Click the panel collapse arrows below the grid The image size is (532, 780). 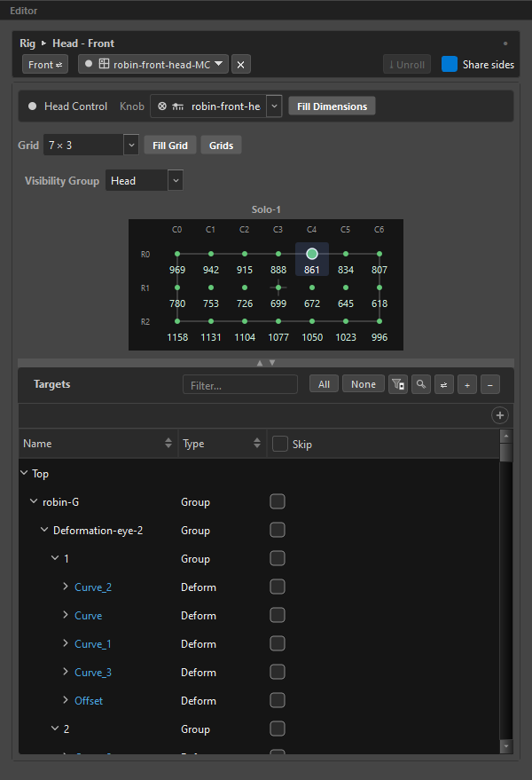265,363
